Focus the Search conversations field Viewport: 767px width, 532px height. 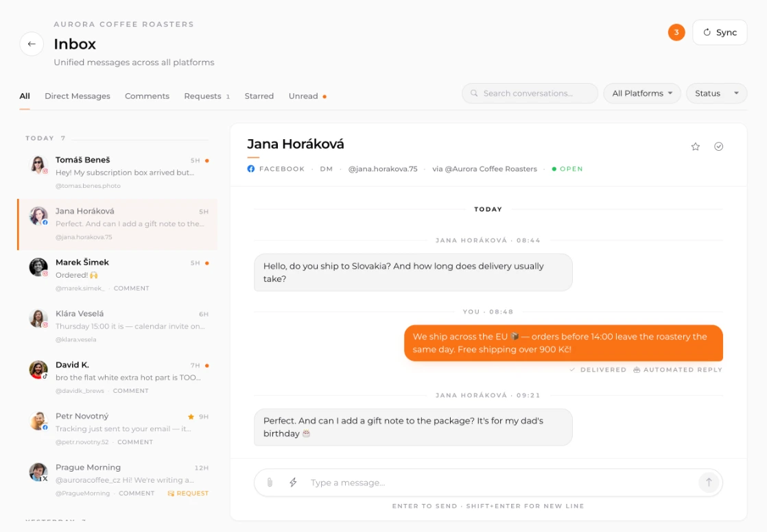pos(530,93)
